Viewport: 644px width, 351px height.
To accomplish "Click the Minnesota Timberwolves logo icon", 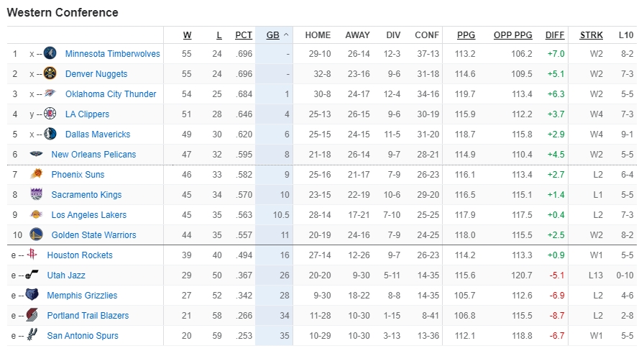I will click(50, 54).
